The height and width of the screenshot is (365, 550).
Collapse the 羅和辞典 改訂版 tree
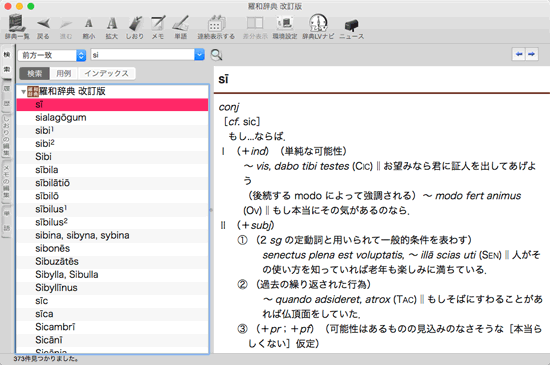(23, 92)
